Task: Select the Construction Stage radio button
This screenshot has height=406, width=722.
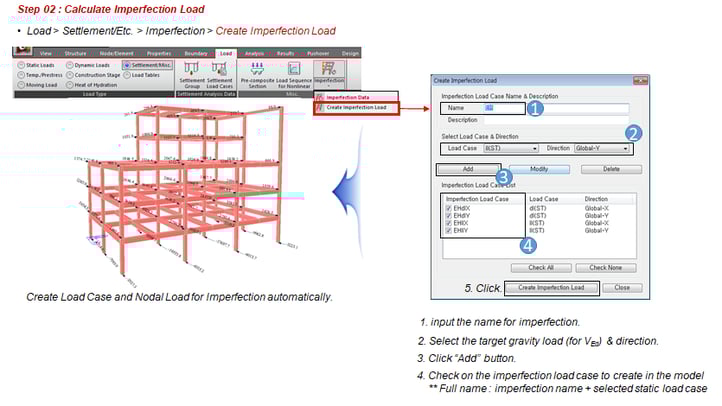Action: tap(70, 75)
